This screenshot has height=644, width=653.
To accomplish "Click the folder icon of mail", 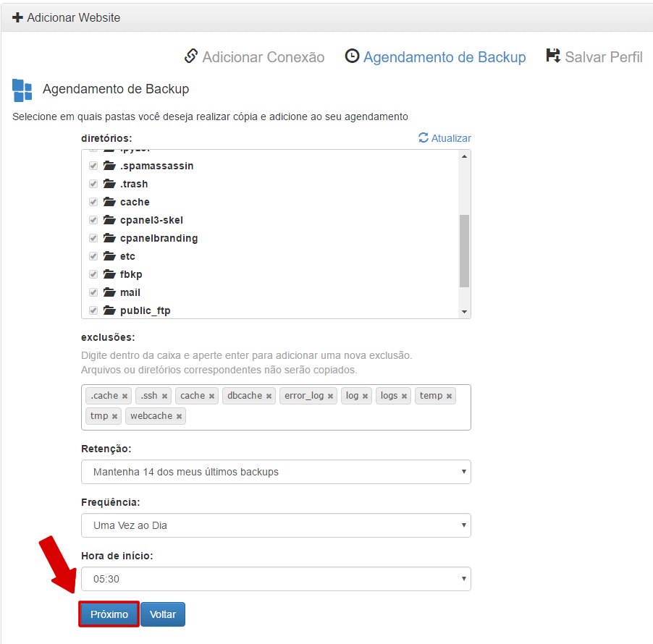I will click(109, 292).
